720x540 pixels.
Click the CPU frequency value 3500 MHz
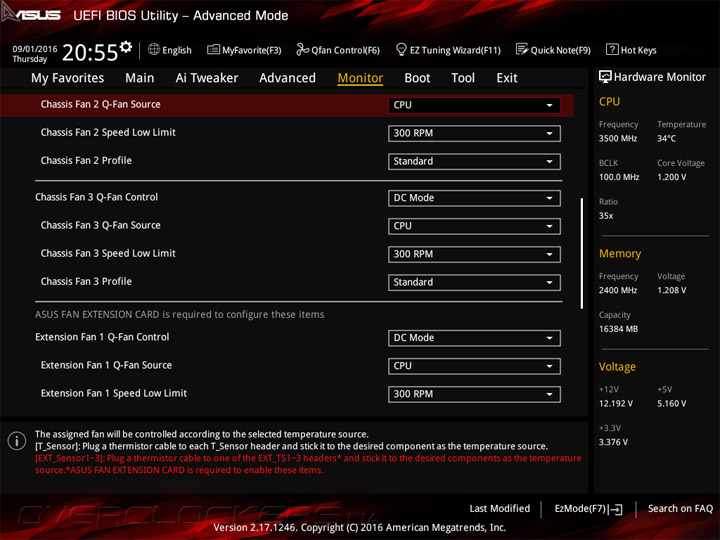click(618, 138)
